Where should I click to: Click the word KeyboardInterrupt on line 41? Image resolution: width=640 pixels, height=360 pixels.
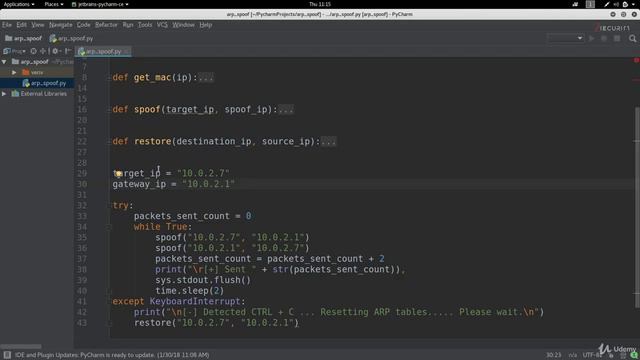coord(195,302)
